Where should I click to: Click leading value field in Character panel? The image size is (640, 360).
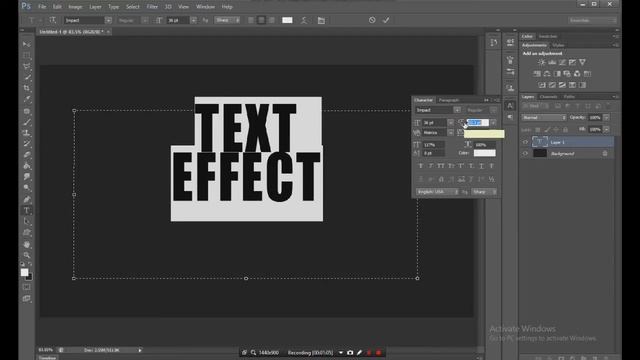(478, 123)
